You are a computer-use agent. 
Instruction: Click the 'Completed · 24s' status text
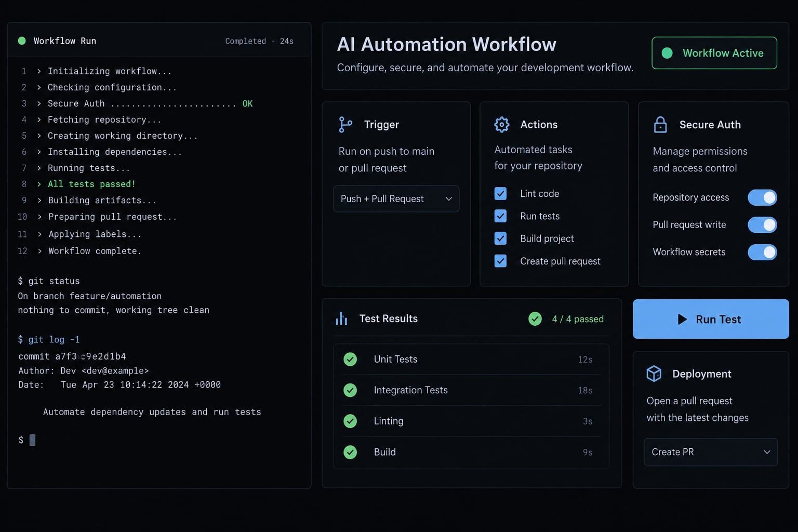tap(259, 41)
